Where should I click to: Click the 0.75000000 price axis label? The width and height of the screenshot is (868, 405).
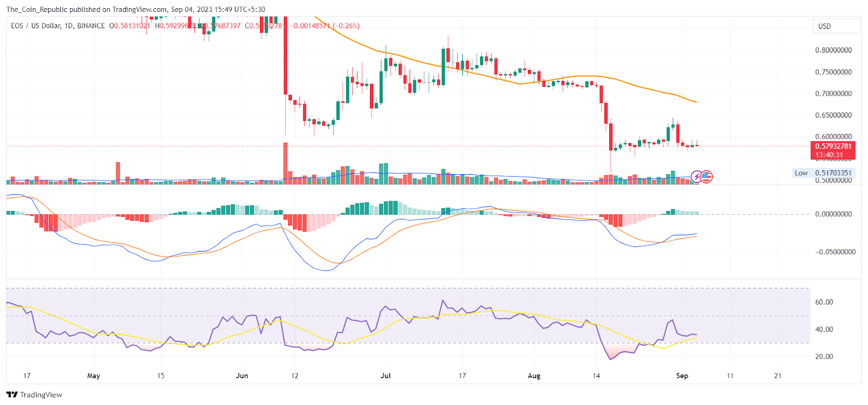(x=833, y=72)
